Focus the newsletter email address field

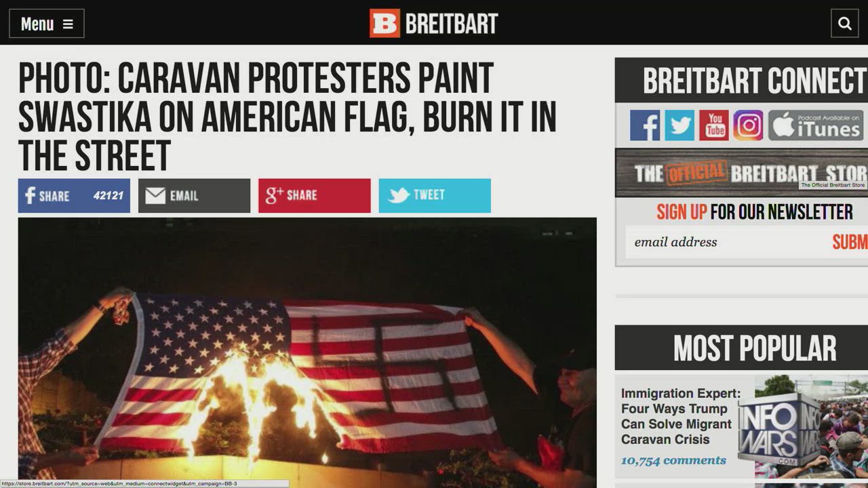726,242
